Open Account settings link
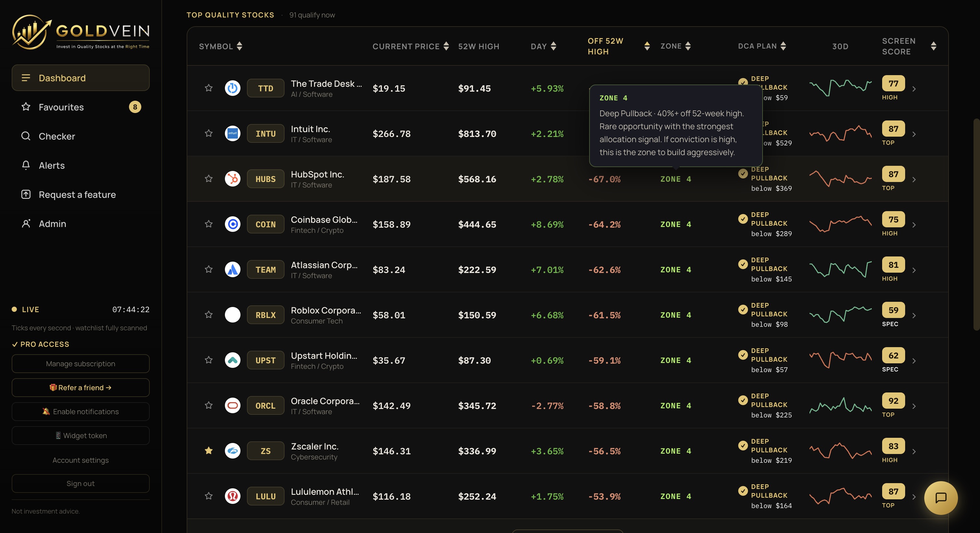 [x=80, y=460]
